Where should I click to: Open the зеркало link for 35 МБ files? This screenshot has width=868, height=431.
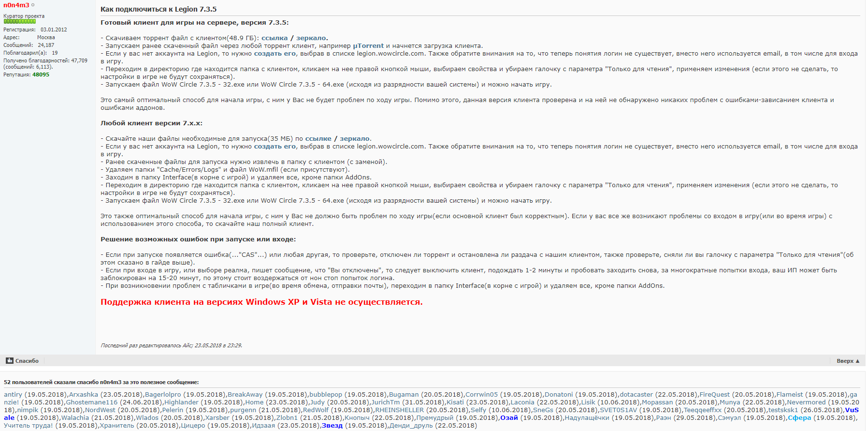point(354,139)
